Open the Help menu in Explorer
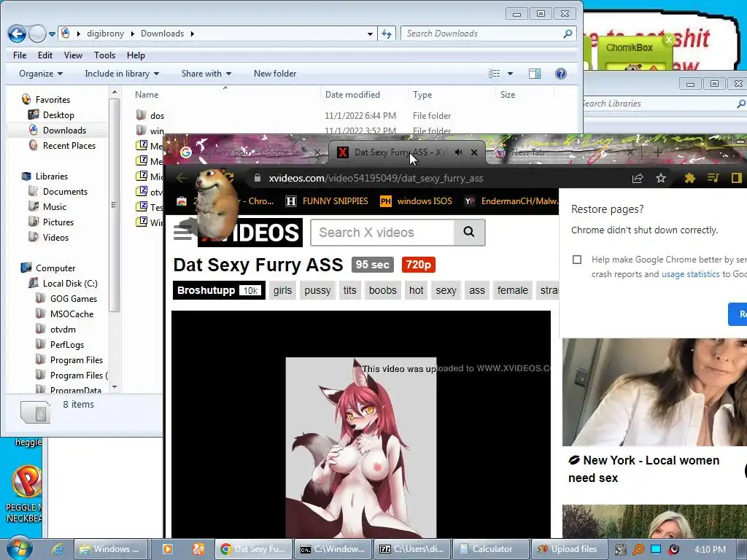The width and height of the screenshot is (747, 560). (x=135, y=55)
